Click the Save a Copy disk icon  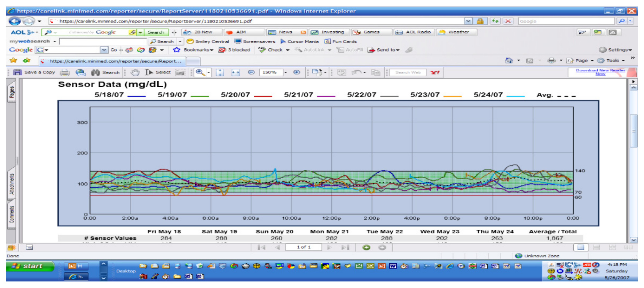pos(17,72)
